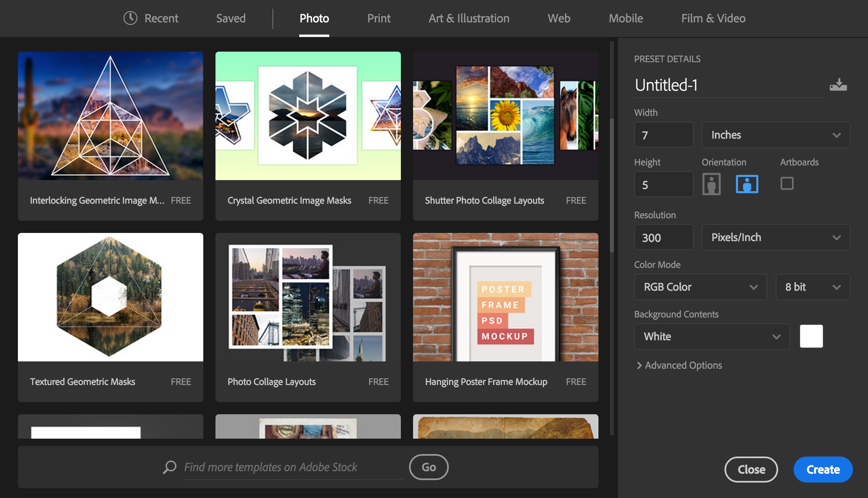Select Hanging Poster Frame Mockup thumbnail
The image size is (868, 498).
click(505, 297)
